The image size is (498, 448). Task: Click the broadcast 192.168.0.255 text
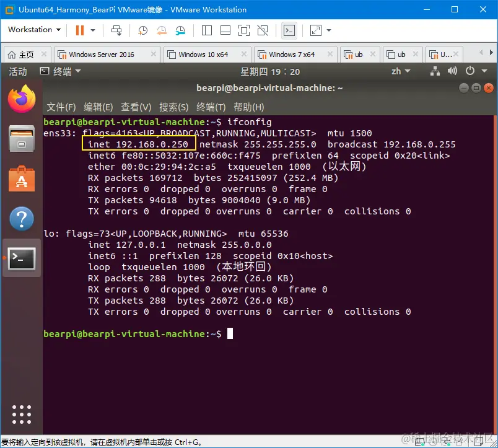(391, 144)
